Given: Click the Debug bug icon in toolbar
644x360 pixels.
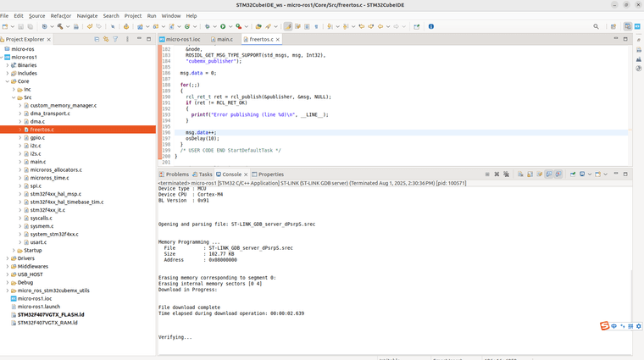Looking at the screenshot, I should tap(208, 26).
